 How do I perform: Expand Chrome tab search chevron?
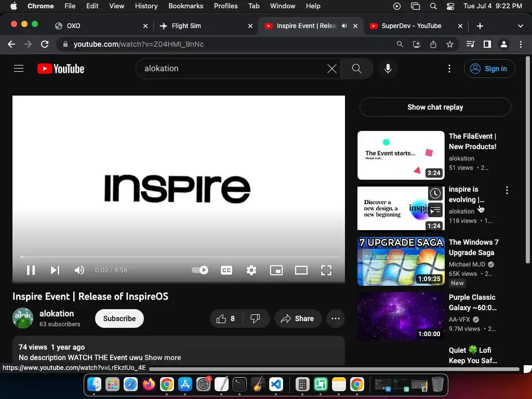[521, 26]
